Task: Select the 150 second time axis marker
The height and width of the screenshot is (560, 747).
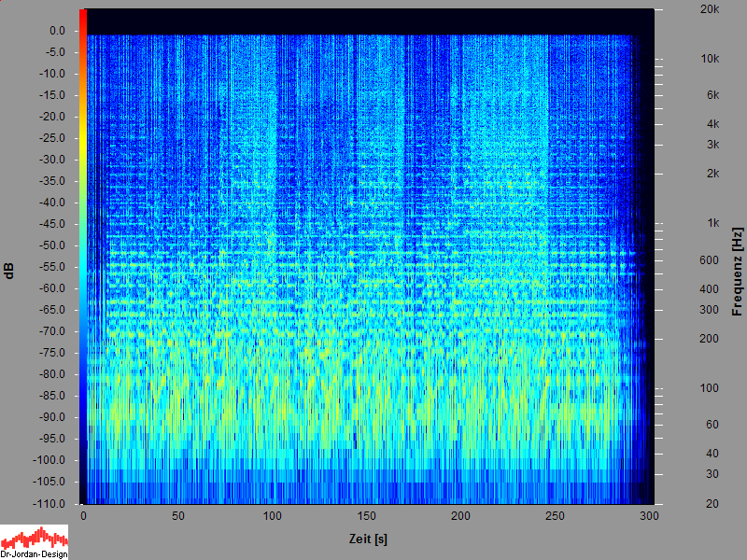Action: click(x=367, y=516)
